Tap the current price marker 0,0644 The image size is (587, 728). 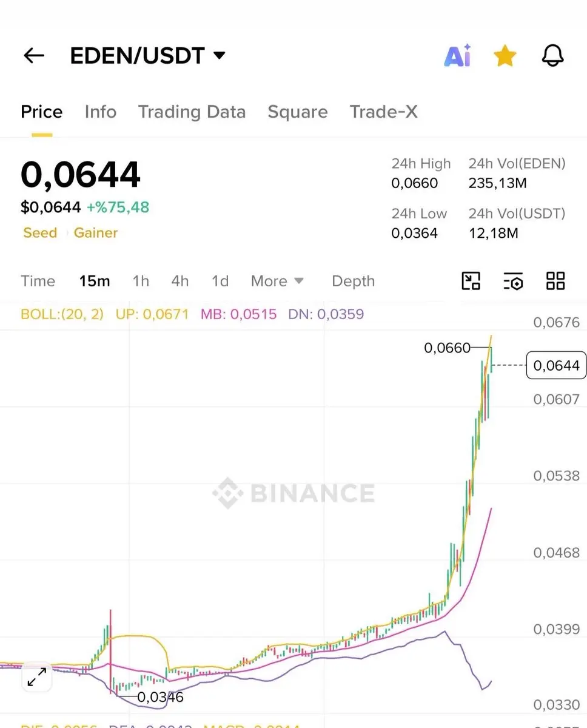tap(556, 365)
